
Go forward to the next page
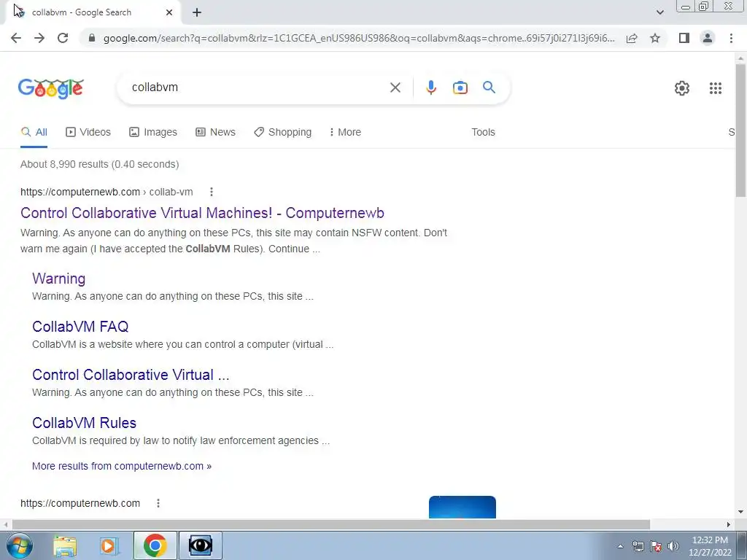[x=39, y=38]
